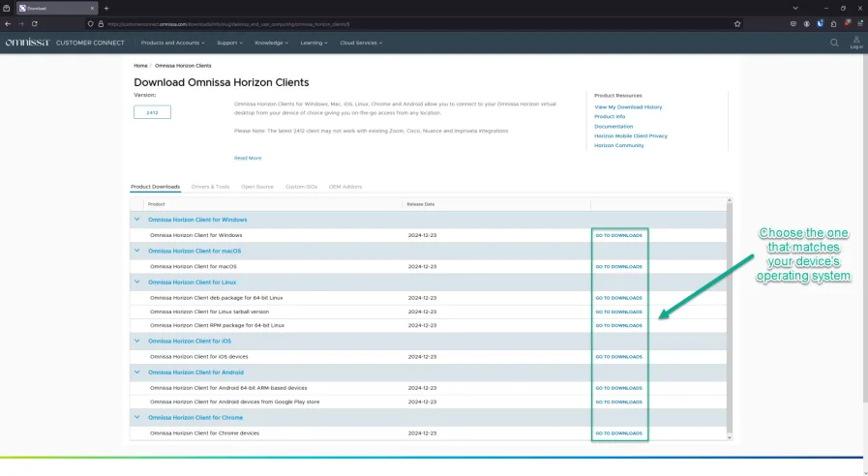Open the list all tabs chevron
The image size is (868, 476).
click(x=795, y=9)
